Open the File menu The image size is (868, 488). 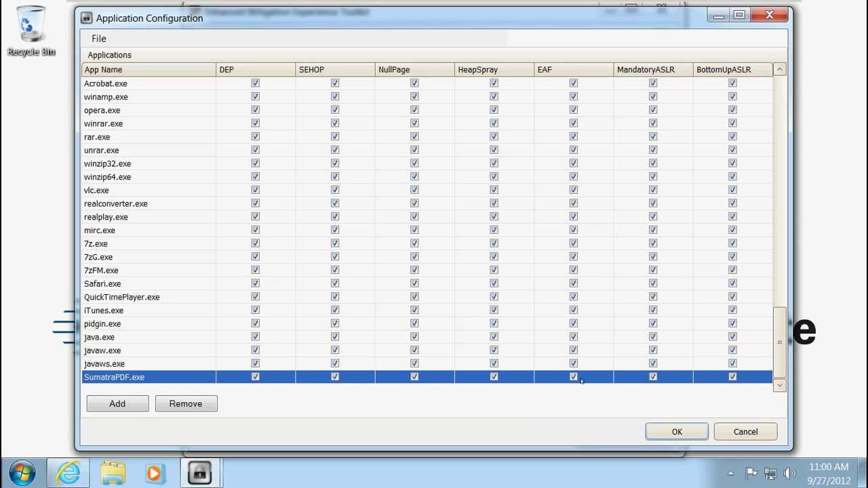point(99,39)
